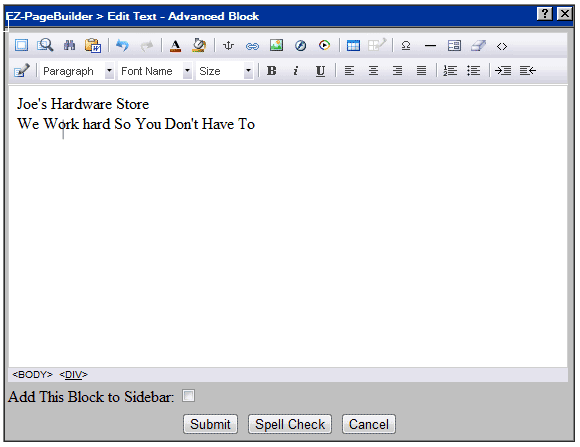
Task: Select the DIV tag in path bar
Action: 74,374
